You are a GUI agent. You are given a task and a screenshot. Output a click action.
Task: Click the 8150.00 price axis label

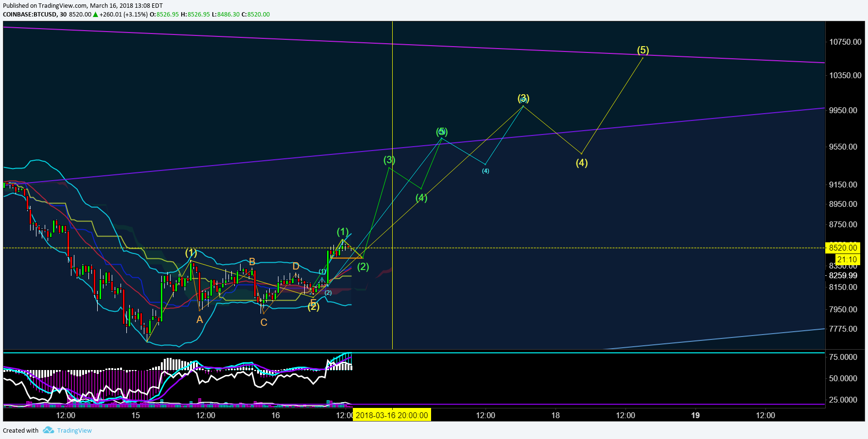pos(843,287)
